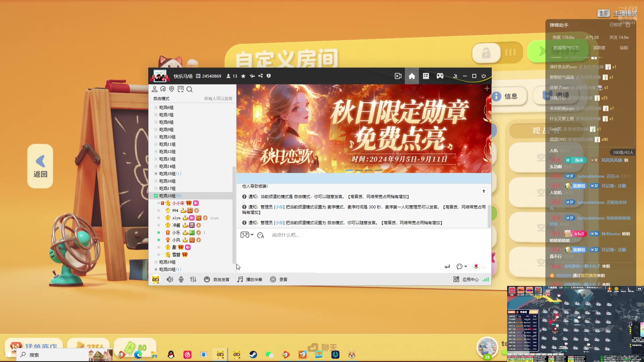Click the download-arrow icon in the YY title bar

pos(455,76)
